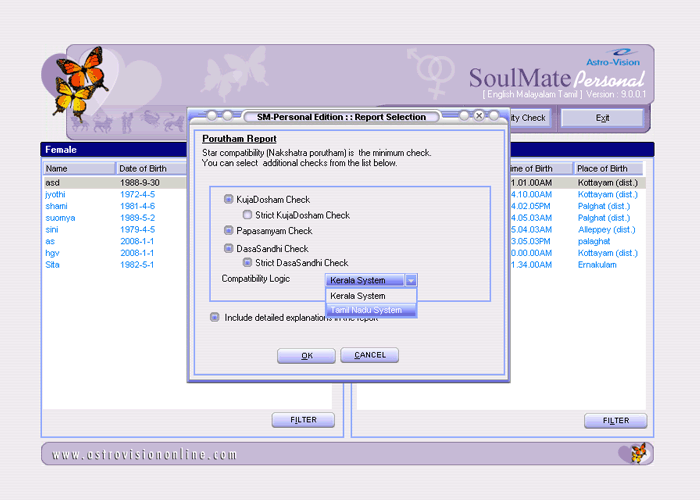Click the Date of Birth column header

coord(151,169)
